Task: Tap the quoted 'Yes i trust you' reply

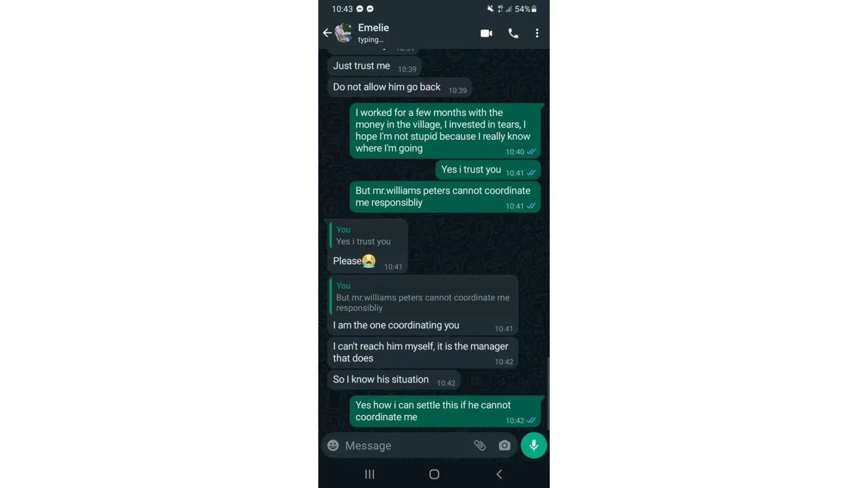Action: 368,235
